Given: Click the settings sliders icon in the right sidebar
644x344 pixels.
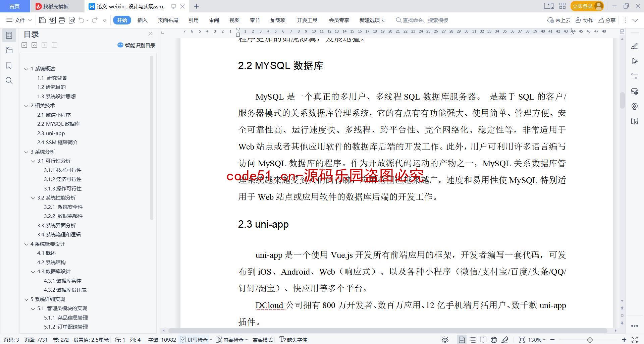Looking at the screenshot, I should pos(634,76).
